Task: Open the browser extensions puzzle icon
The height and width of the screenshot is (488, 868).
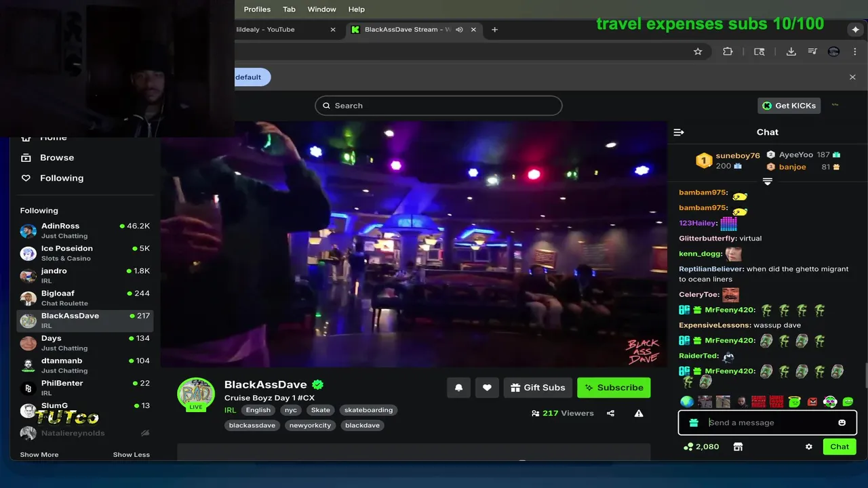Action: tap(728, 52)
